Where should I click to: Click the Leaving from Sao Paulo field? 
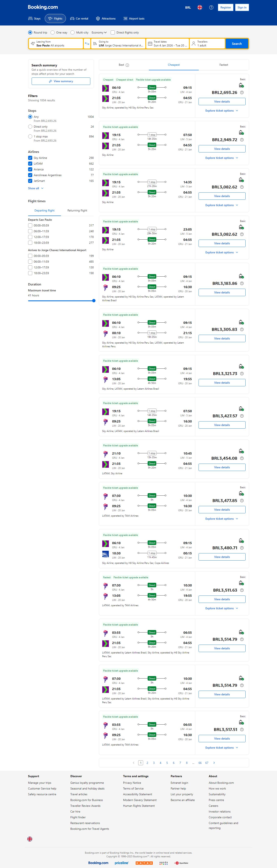[56, 44]
